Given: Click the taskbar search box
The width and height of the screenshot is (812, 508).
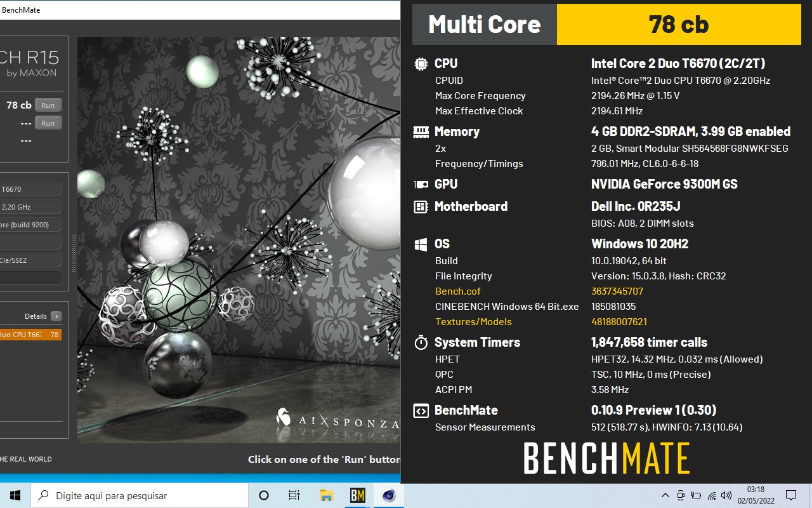Looking at the screenshot, I should pyautogui.click(x=140, y=495).
